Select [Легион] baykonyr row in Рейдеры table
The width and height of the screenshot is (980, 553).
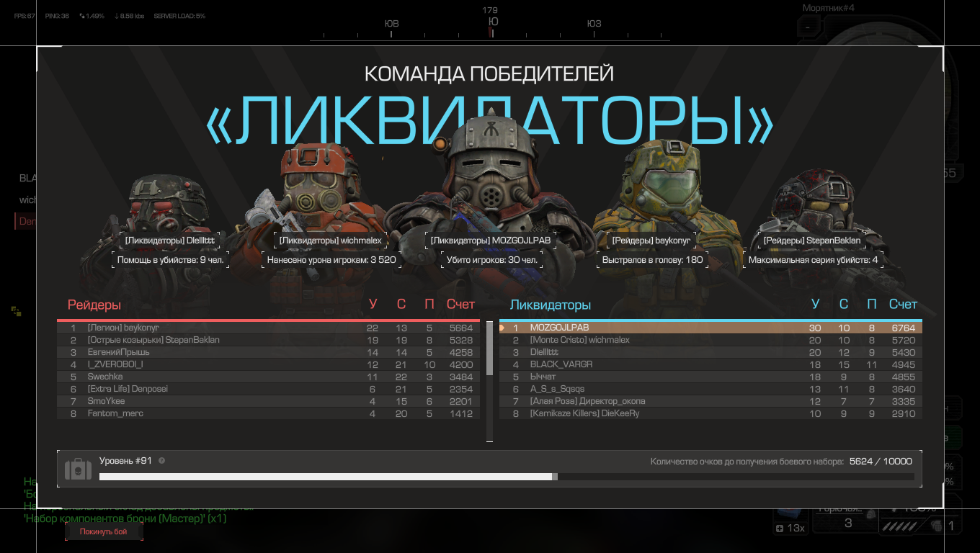(x=268, y=328)
